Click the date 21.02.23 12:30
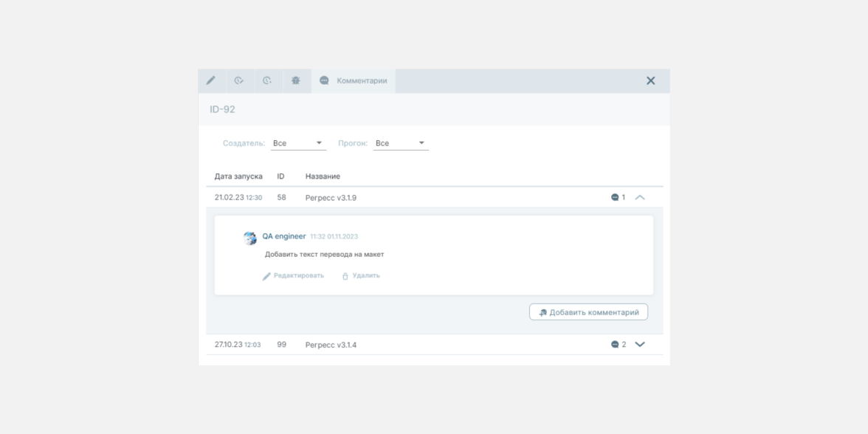868x434 pixels. point(238,198)
